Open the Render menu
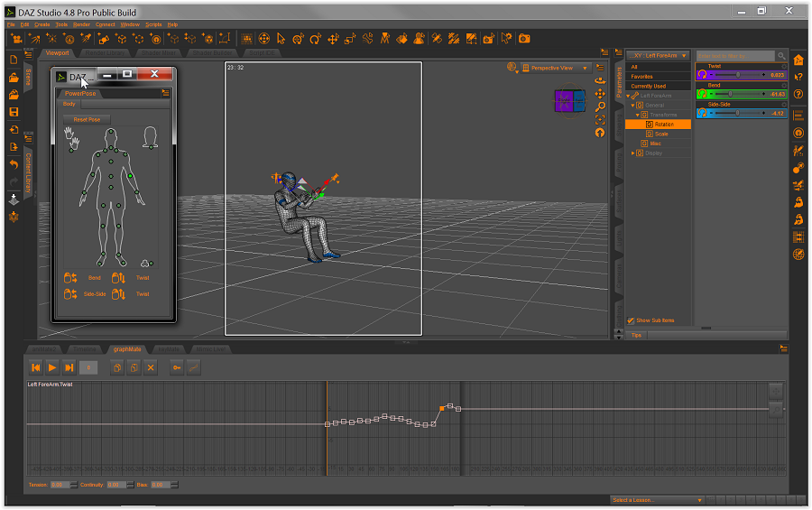The height and width of the screenshot is (510, 812). pos(81,24)
